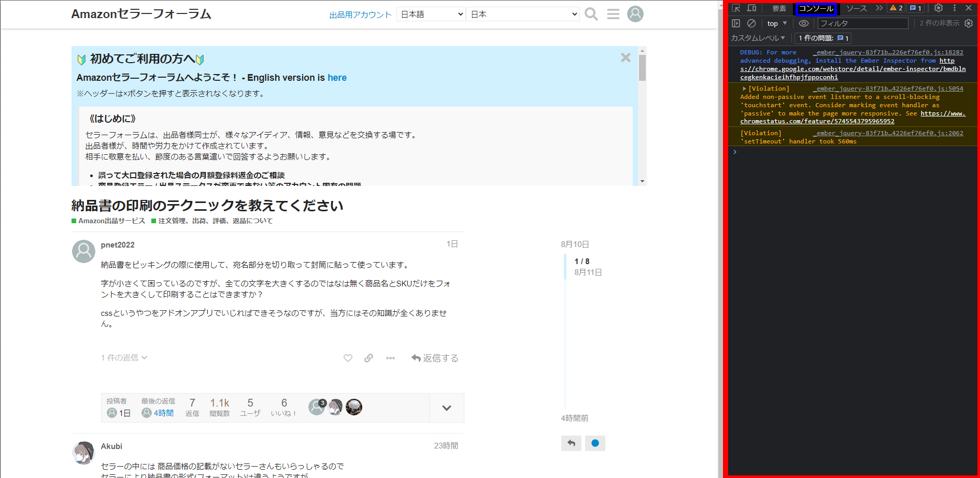Open the third participant avatar in topic map
980x478 pixels.
point(354,407)
